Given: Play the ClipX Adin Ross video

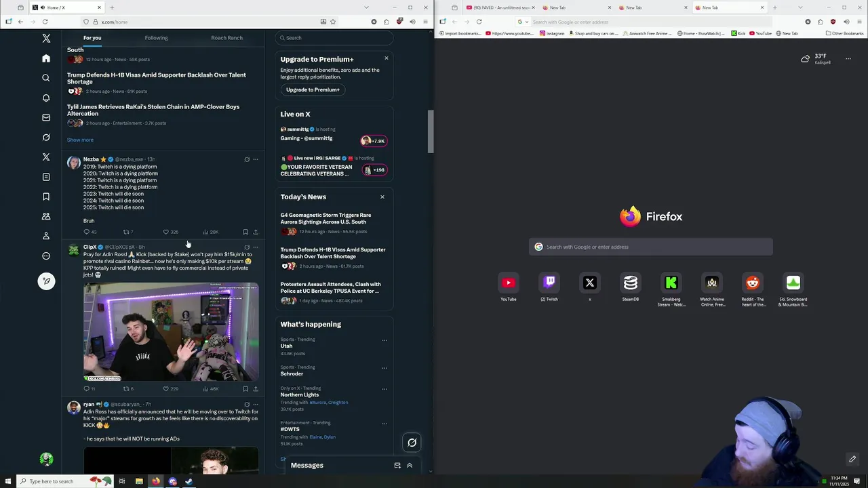Looking at the screenshot, I should click(171, 332).
